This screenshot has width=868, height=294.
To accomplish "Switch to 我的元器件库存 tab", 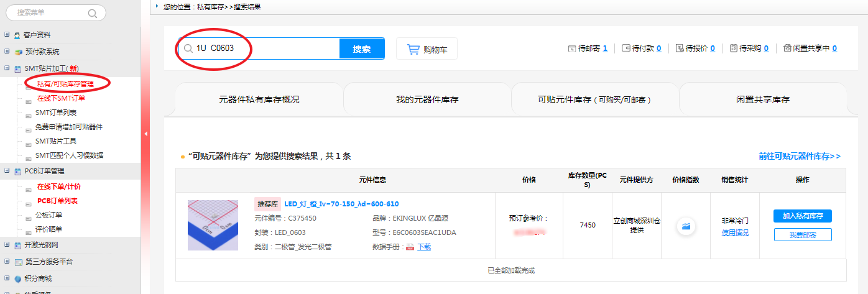I will [427, 99].
